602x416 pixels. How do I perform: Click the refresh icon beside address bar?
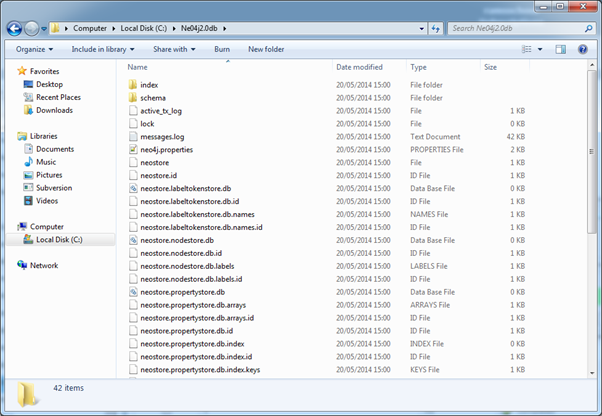(435, 28)
